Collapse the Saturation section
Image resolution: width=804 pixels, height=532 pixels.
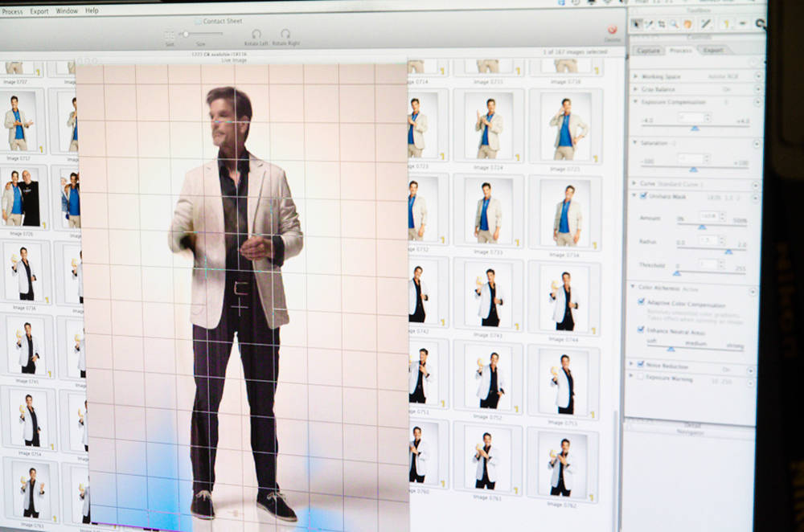pyautogui.click(x=635, y=142)
